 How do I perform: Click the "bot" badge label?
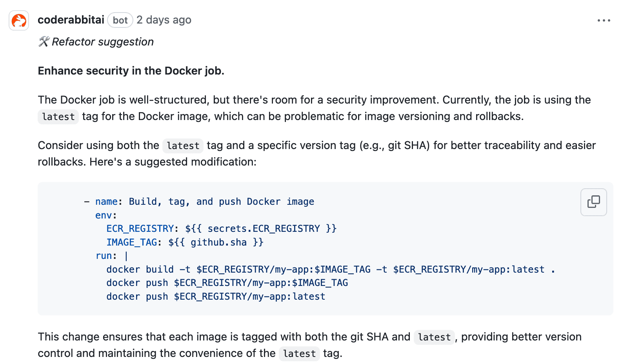pyautogui.click(x=120, y=20)
